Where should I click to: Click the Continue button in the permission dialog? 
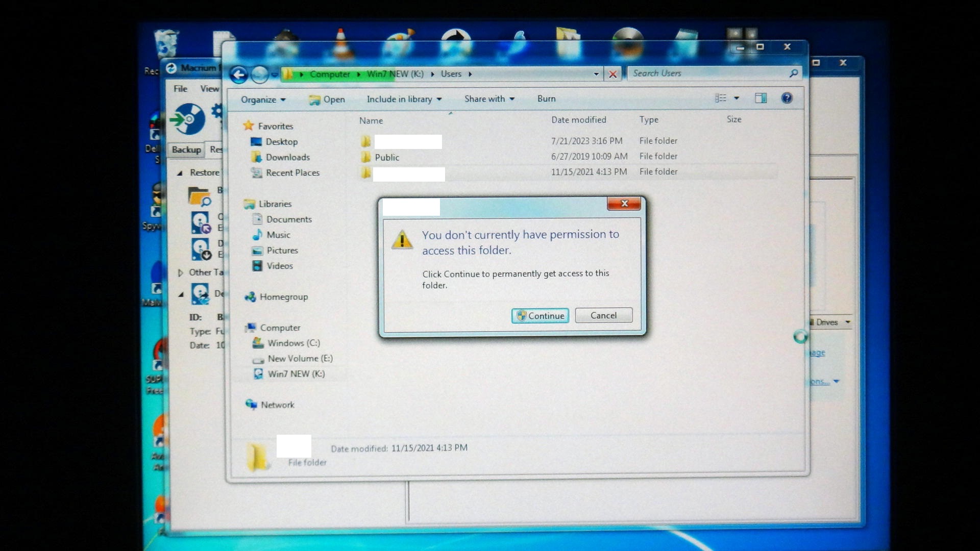(x=540, y=316)
